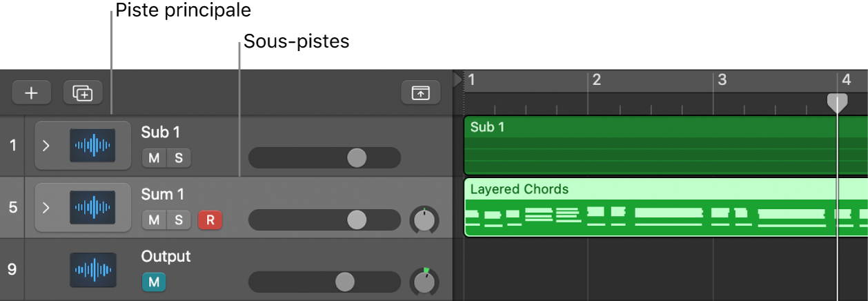Image resolution: width=868 pixels, height=301 pixels.
Task: Mute the Sub 1 track
Action: 154,158
